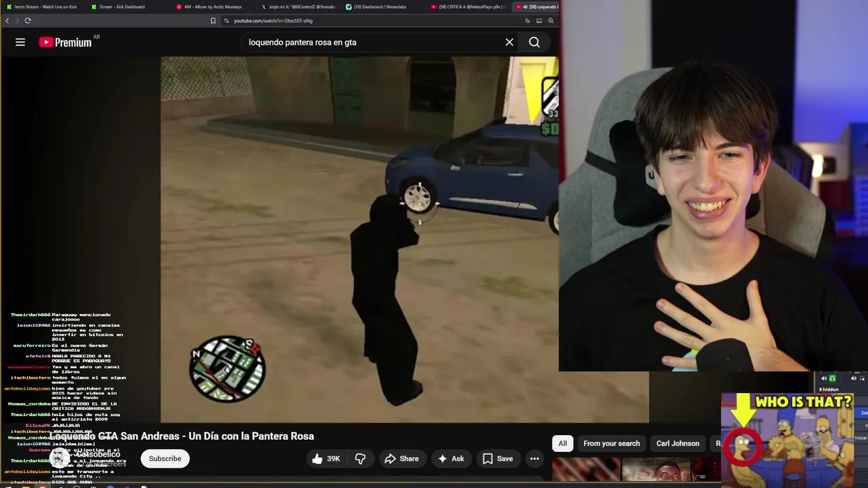Screen dimensions: 868x488
Task: Share the Loquendo GTA video
Action: click(401, 459)
